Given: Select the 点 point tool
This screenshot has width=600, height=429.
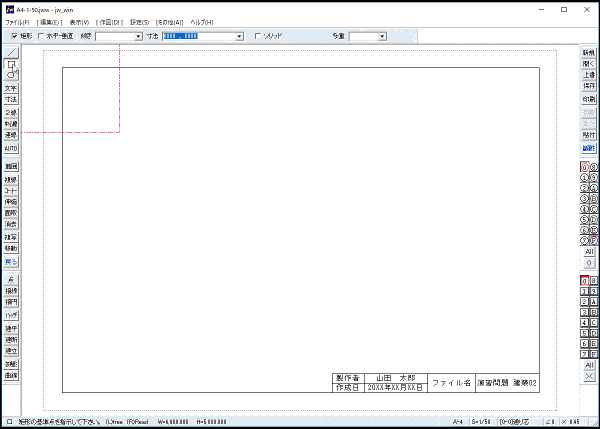Looking at the screenshot, I should (x=11, y=280).
